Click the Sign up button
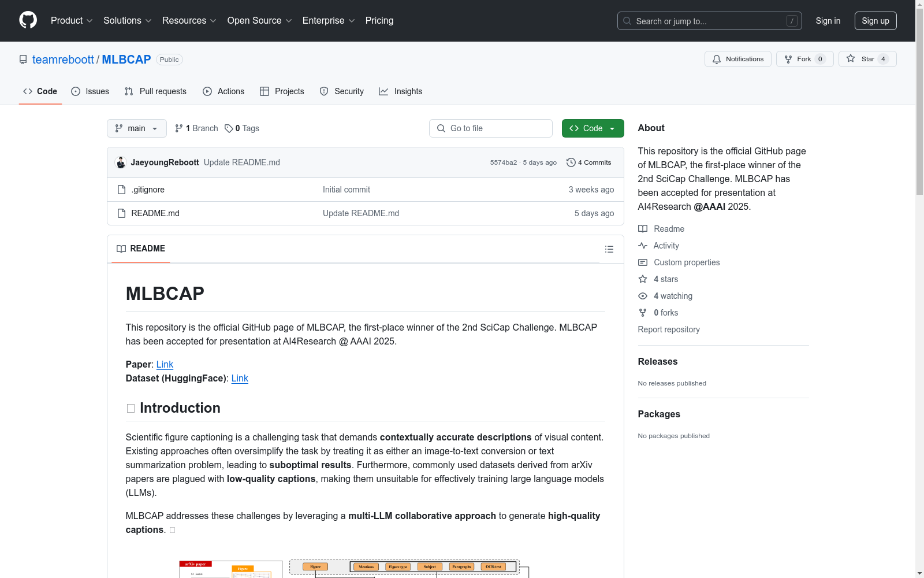 (x=875, y=20)
